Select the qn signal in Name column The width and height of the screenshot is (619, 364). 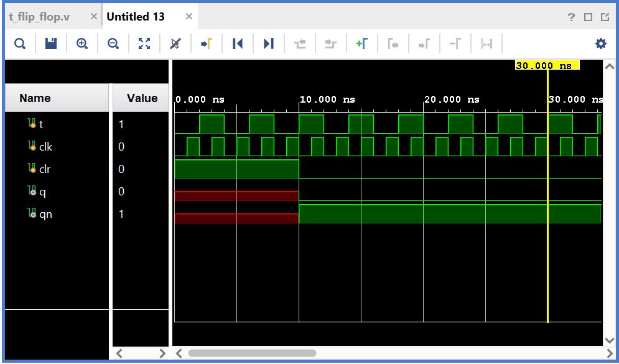coord(45,214)
